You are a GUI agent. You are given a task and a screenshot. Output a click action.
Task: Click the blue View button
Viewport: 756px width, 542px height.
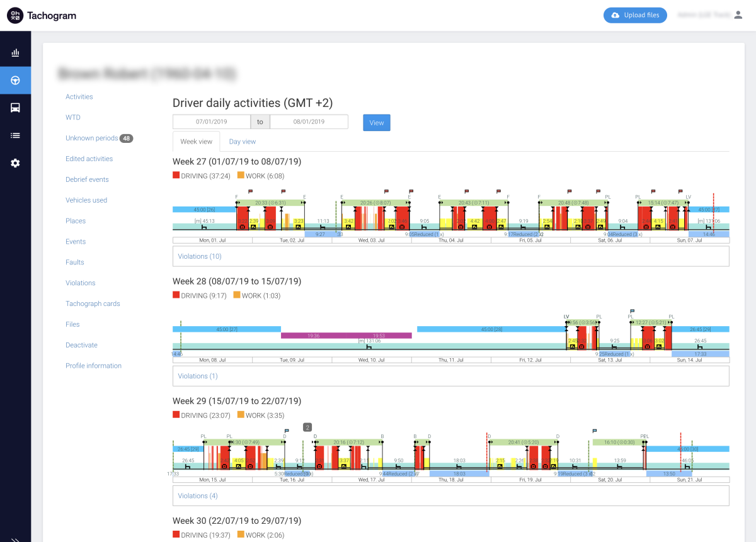[x=377, y=123]
